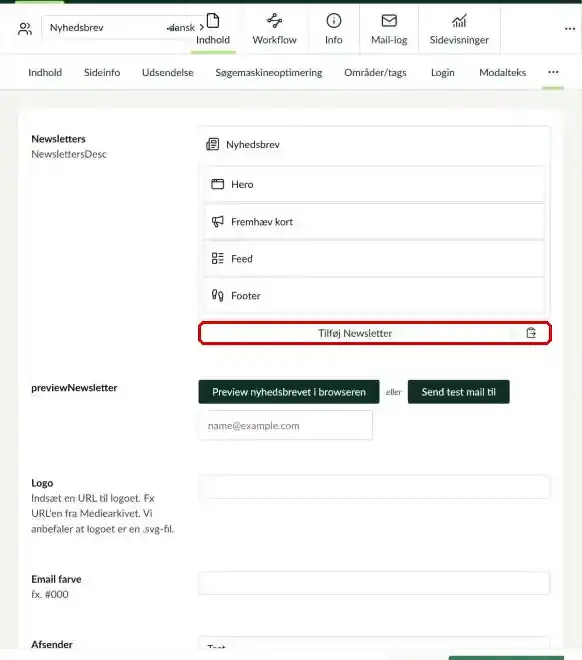Open the dansk language variant selector

point(186,28)
